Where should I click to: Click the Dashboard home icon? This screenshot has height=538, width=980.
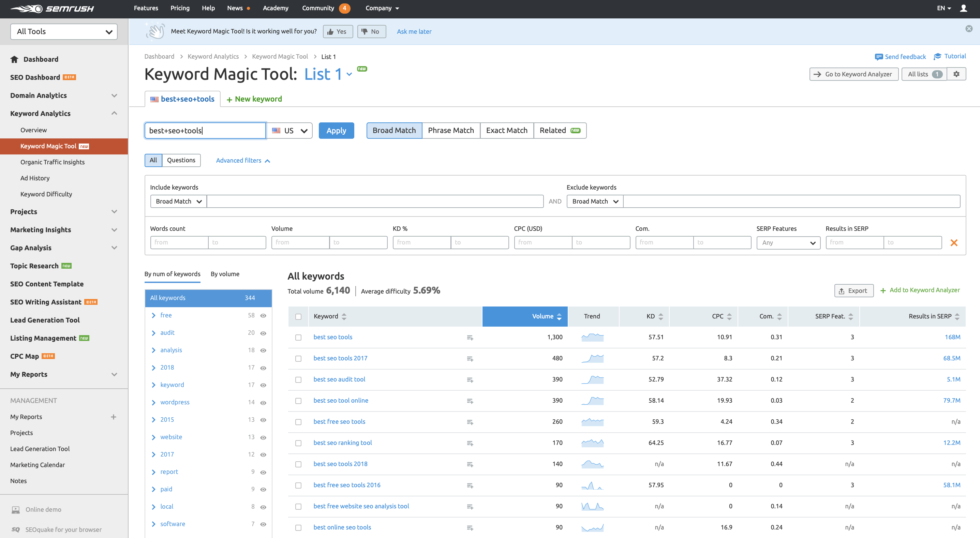point(14,59)
